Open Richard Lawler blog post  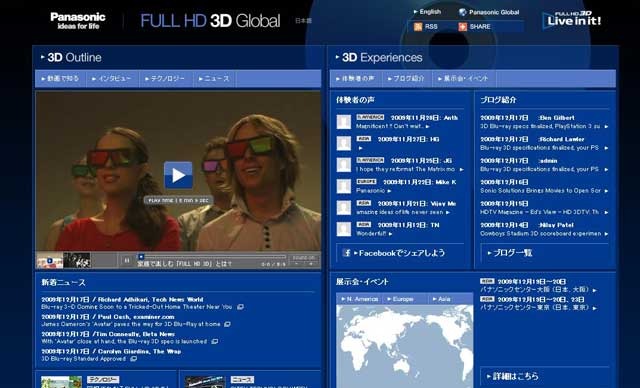[540, 148]
